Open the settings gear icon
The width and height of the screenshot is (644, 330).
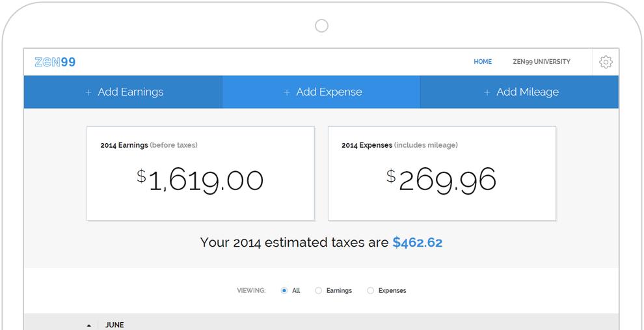(x=606, y=62)
